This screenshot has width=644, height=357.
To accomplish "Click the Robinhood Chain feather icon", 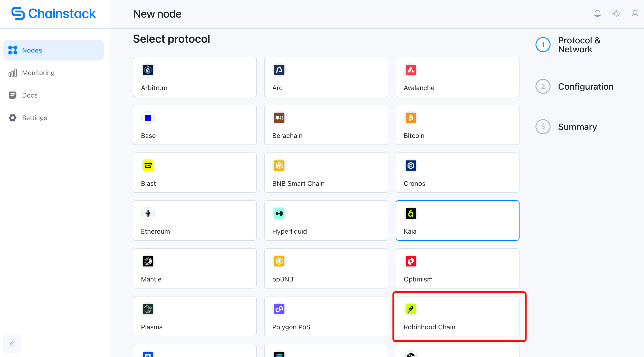I will (411, 309).
